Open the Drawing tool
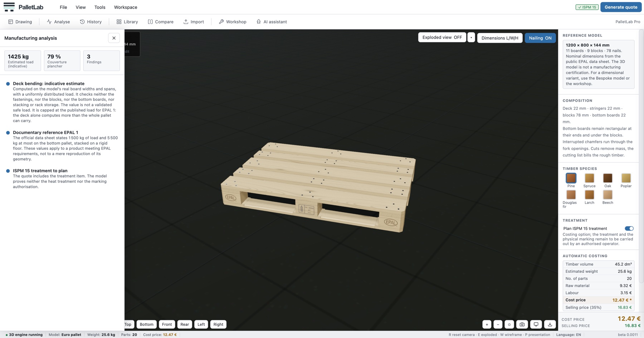Viewport: 644px width, 338px height. point(20,22)
